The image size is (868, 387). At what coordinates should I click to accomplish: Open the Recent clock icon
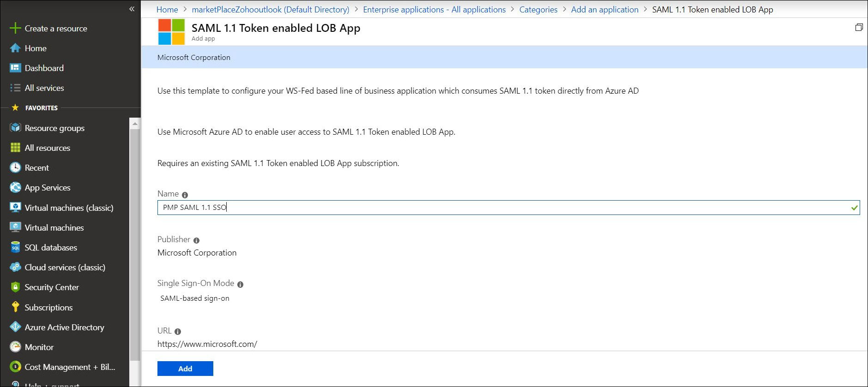click(x=15, y=167)
